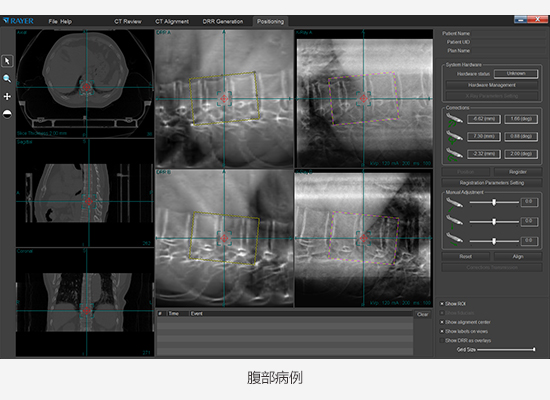
Task: Activate the magnifier zoom tool
Action: click(7, 79)
